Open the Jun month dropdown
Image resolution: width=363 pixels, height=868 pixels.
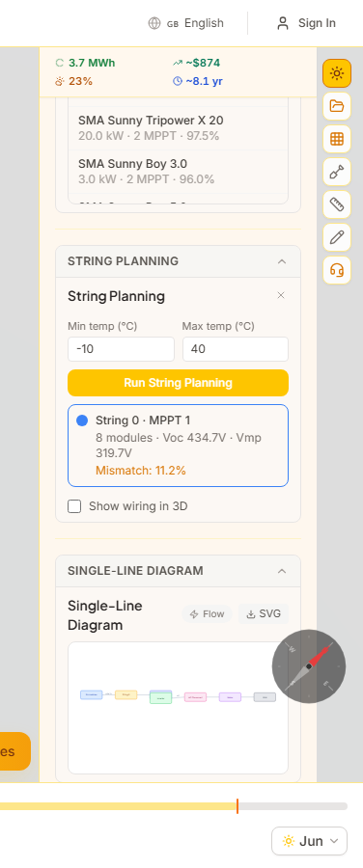309,841
